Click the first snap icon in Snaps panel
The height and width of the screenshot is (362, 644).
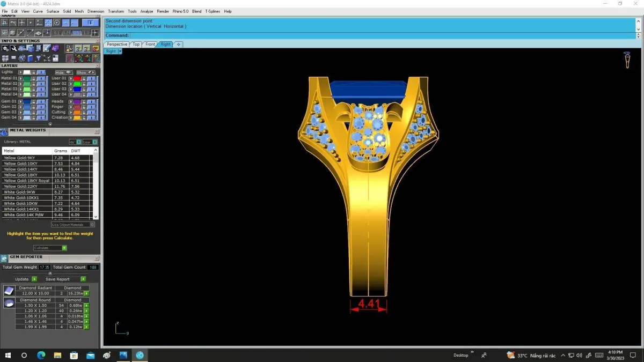pyautogui.click(x=4, y=23)
